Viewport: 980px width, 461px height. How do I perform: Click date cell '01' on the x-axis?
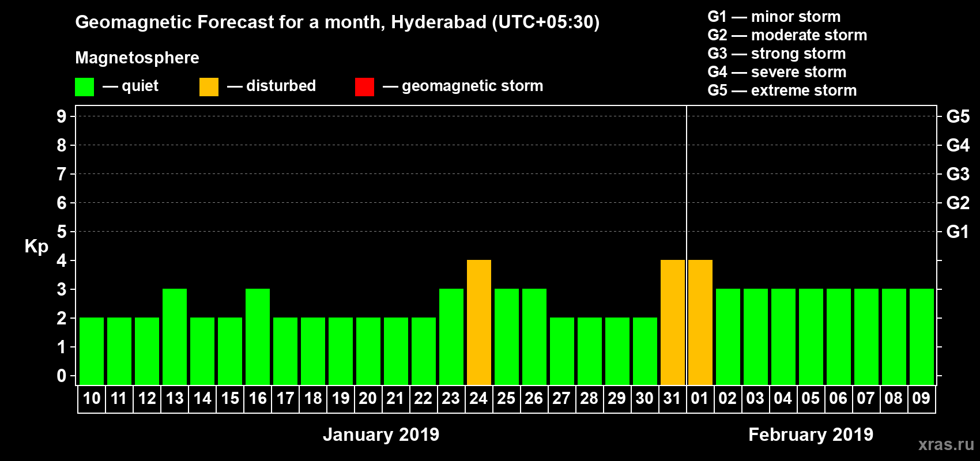tap(700, 399)
